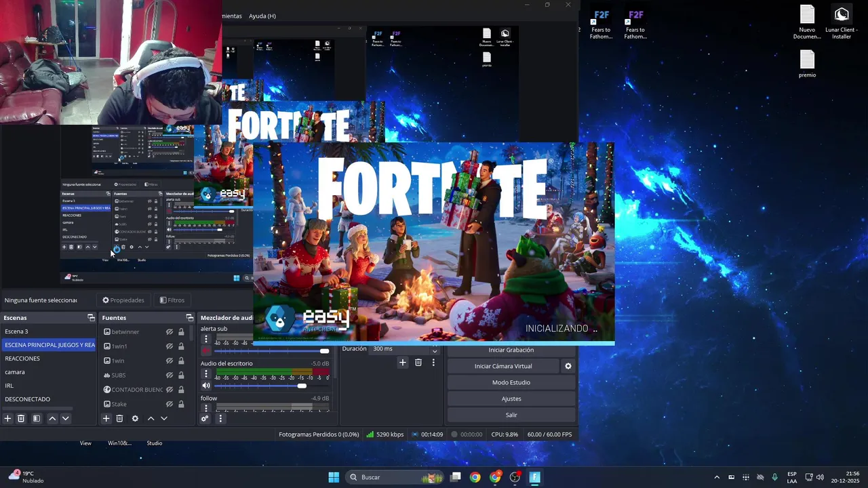Open source properties gear in Fuentes toolbar

135,419
